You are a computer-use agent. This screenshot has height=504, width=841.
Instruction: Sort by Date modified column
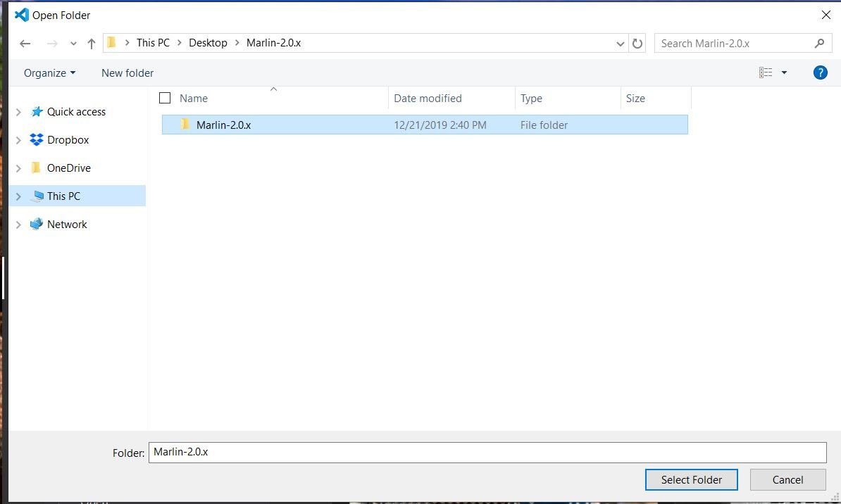pos(428,99)
